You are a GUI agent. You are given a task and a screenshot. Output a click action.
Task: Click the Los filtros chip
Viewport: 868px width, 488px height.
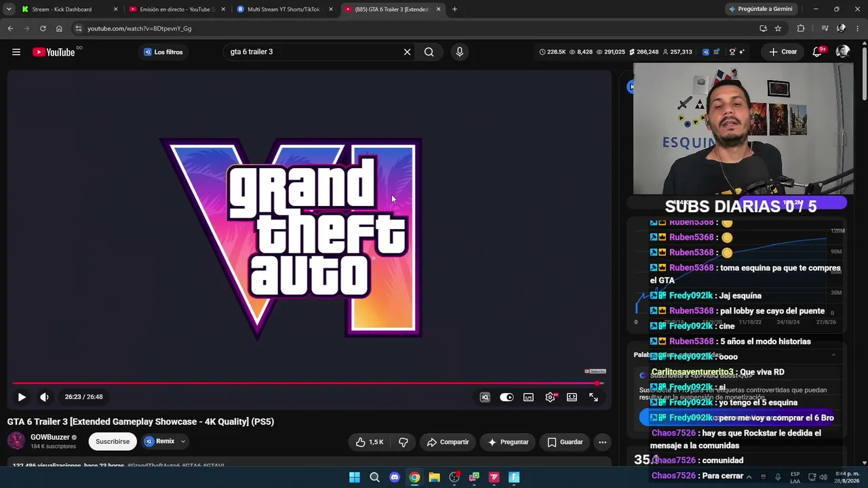(163, 52)
